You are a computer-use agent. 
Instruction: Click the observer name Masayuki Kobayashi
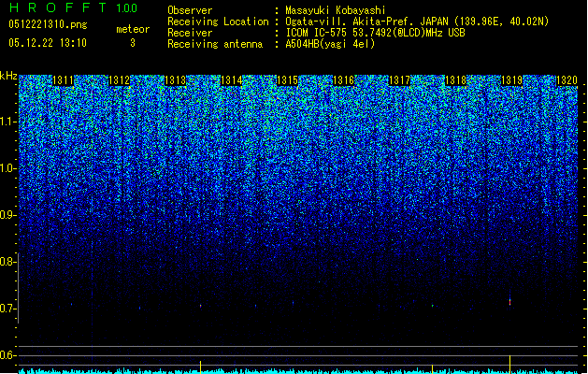pyautogui.click(x=336, y=10)
